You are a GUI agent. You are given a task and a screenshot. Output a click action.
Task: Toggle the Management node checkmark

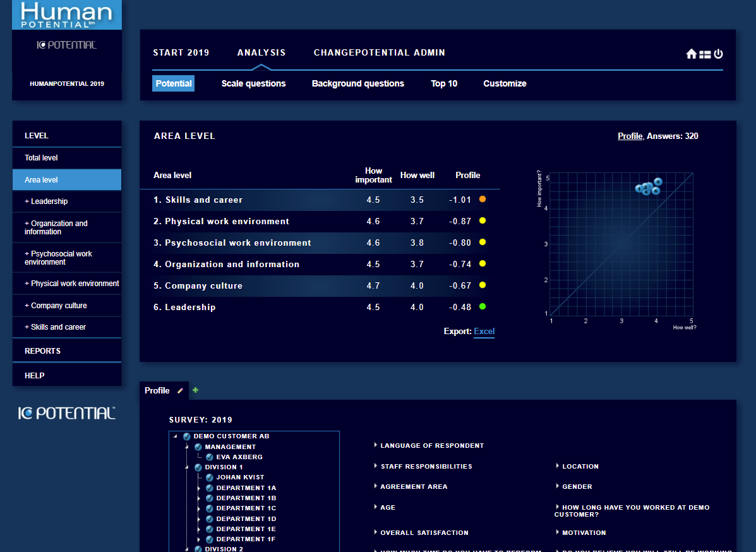pos(198,447)
